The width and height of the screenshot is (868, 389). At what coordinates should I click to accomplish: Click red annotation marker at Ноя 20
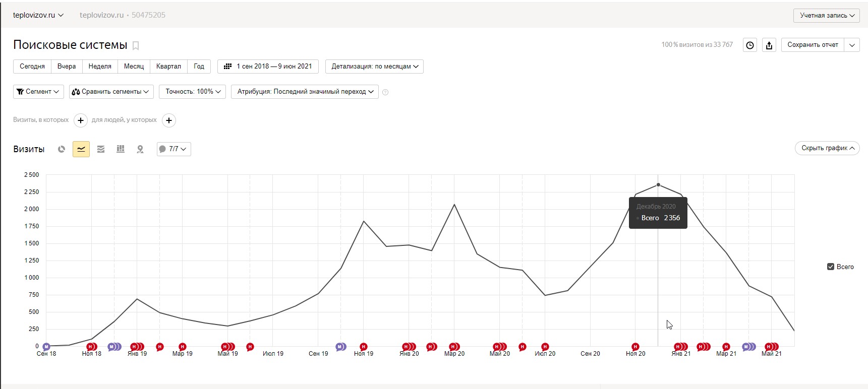[635, 347]
